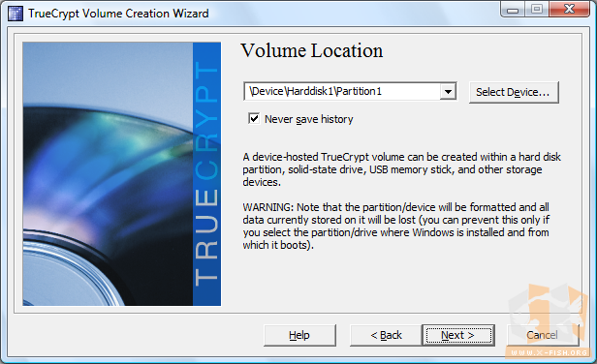Cancel the volume creation wizard
This screenshot has height=364, width=597.
tap(542, 335)
